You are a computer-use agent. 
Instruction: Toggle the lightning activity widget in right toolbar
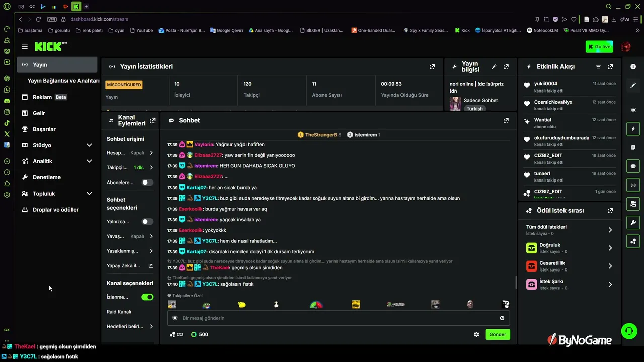coord(633,129)
